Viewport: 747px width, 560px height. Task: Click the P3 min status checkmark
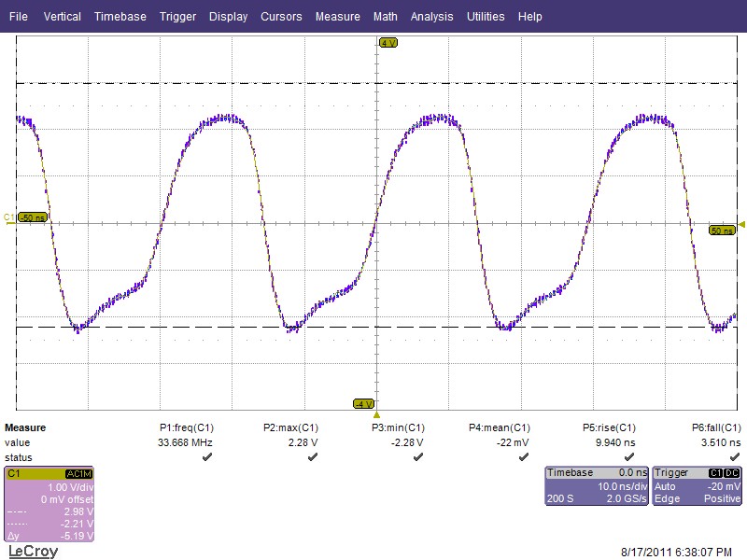coord(418,457)
